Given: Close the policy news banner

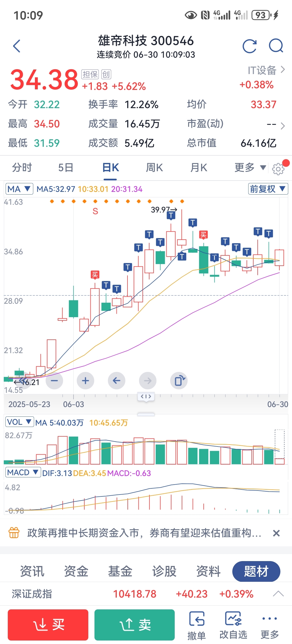Looking at the screenshot, I should [x=276, y=533].
